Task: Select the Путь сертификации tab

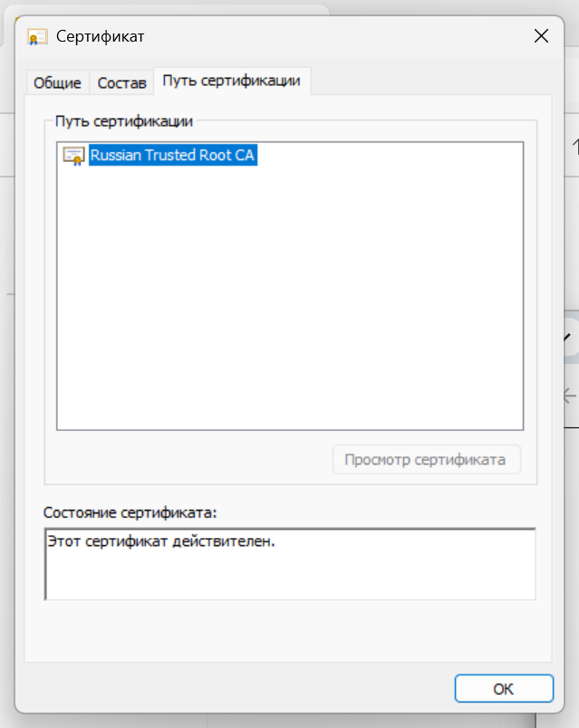Action: click(x=231, y=81)
